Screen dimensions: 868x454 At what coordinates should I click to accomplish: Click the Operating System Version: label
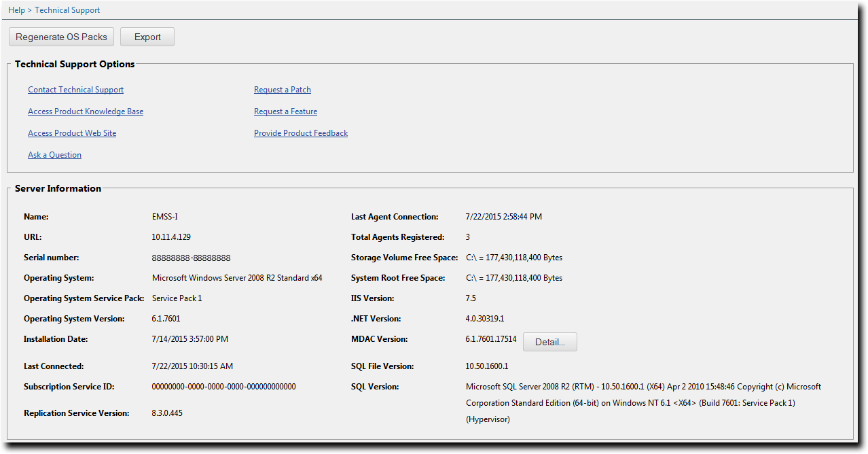click(x=74, y=319)
